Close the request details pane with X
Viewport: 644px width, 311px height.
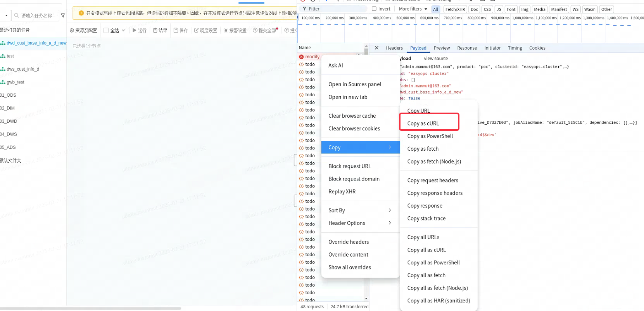click(376, 48)
